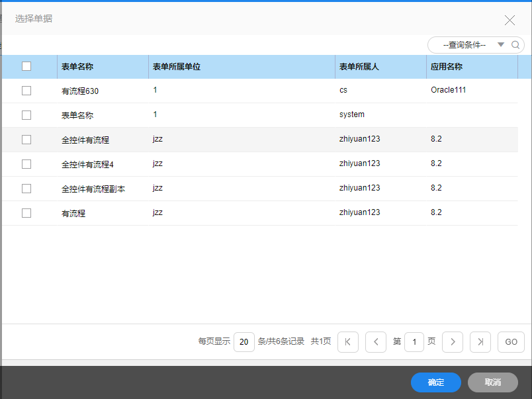Select the 全控件有流程4 row checkbox

coord(26,164)
